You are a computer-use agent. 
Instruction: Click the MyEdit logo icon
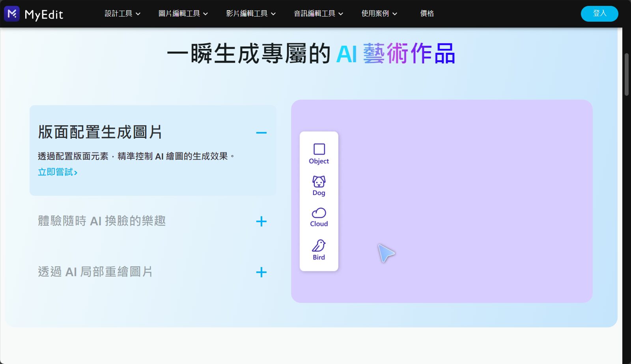tap(12, 14)
